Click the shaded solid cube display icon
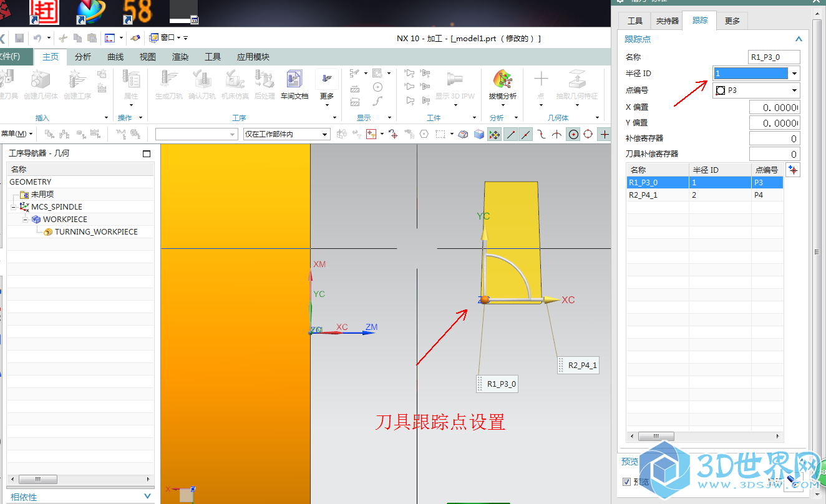Screen dimensions: 826x504 [x=479, y=134]
